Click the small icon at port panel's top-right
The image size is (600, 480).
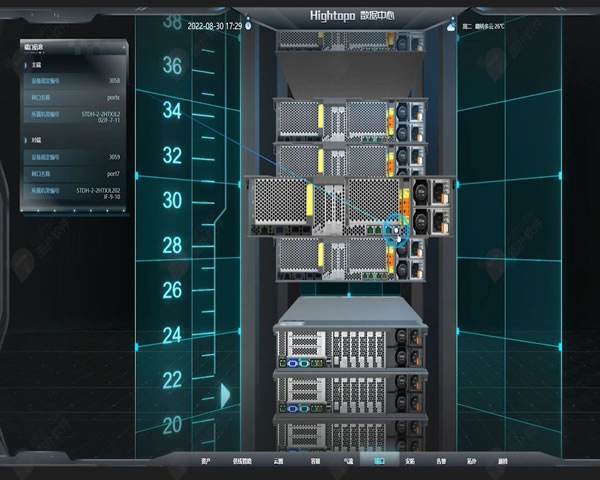pos(123,46)
